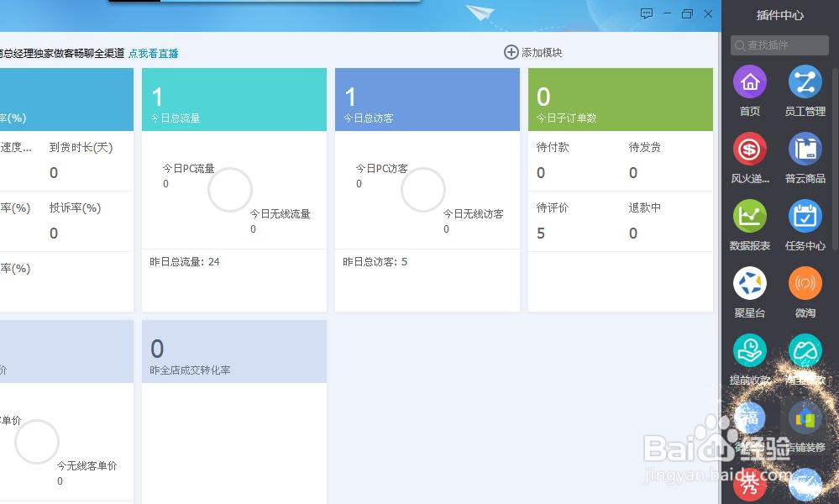Image resolution: width=839 pixels, height=504 pixels.
Task: Click the 待发货 count of 0
Action: click(x=633, y=173)
